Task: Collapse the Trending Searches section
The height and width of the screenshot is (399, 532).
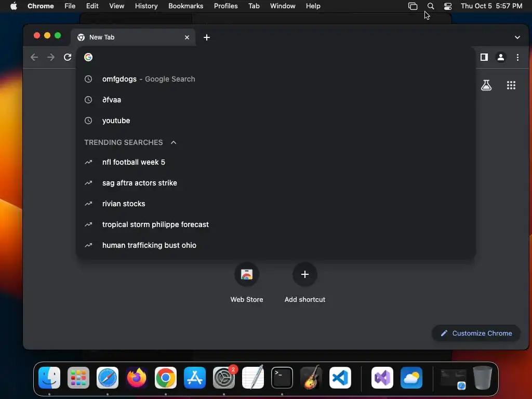Action: [174, 142]
